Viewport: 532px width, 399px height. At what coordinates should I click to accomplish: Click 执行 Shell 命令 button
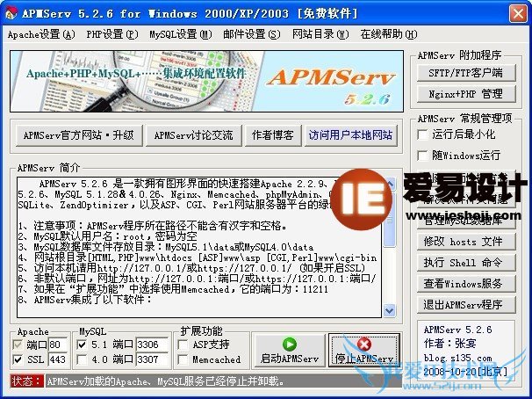tap(466, 263)
